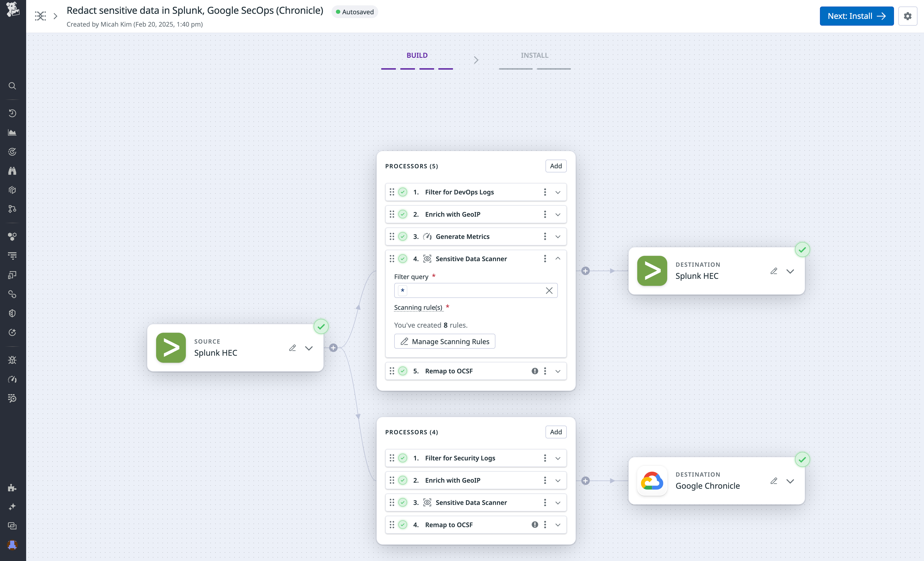Select the shield Security icon in the sidebar
924x561 pixels.
coord(12,313)
